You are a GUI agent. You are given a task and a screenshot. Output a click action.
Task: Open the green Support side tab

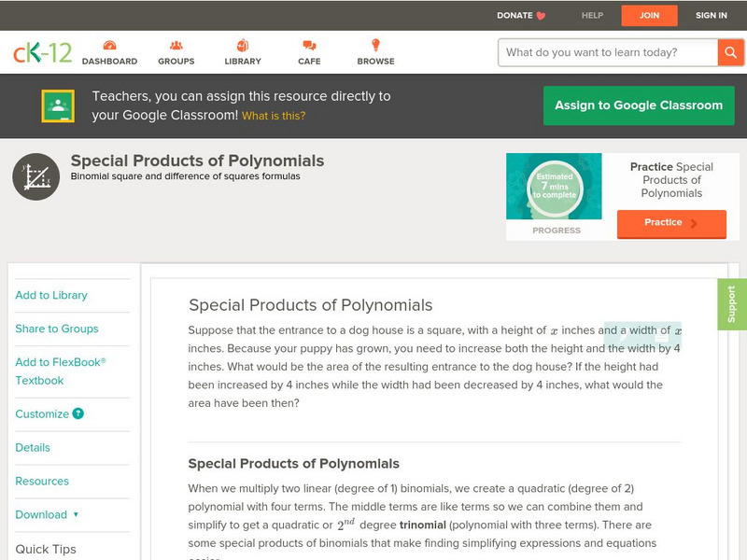click(x=732, y=304)
